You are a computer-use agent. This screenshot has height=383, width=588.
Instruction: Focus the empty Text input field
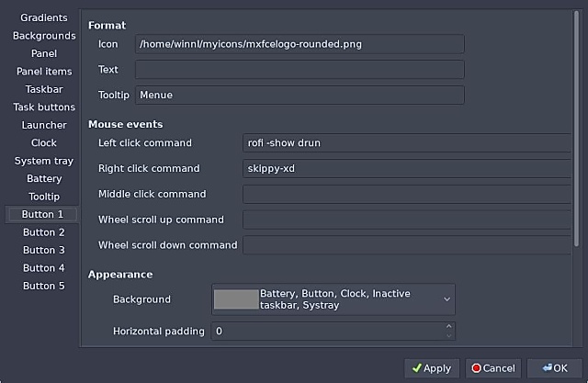tap(300, 70)
